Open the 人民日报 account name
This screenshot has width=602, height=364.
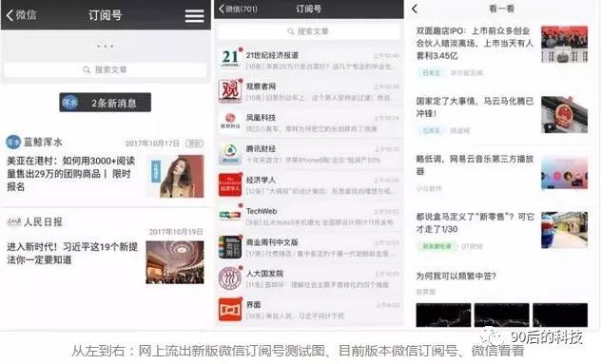click(x=43, y=221)
